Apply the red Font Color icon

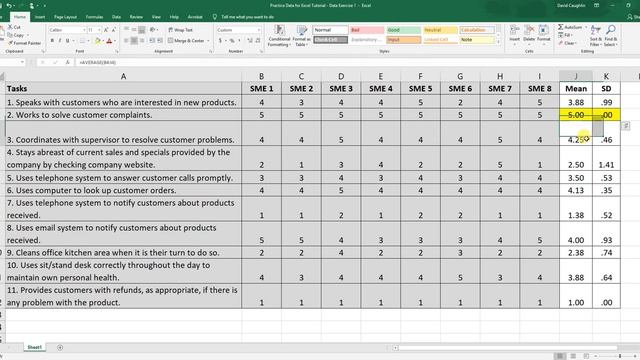[109, 41]
